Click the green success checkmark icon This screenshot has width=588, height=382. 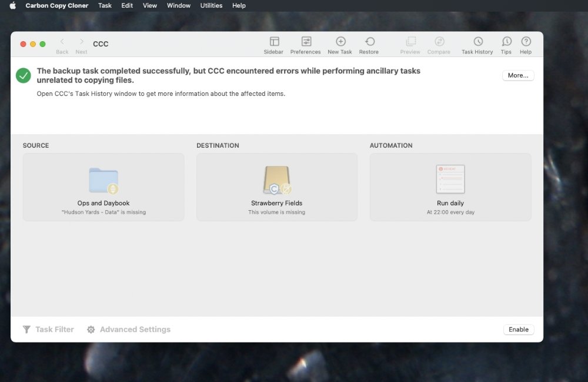coord(24,75)
